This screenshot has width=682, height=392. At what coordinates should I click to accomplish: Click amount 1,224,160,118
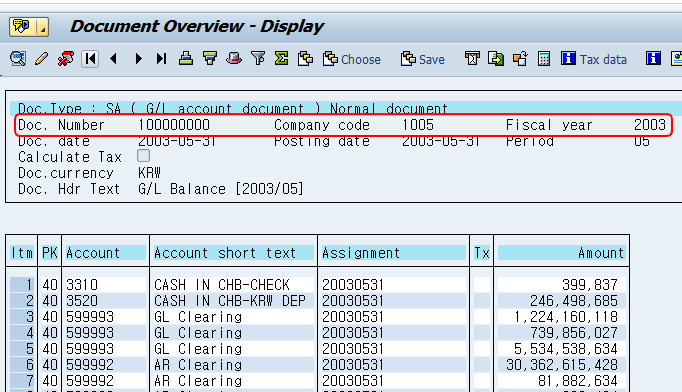pos(566,317)
